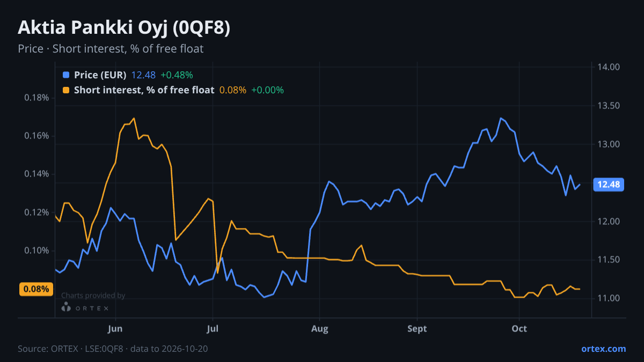
Task: Click the Jun label on time axis
Action: pyautogui.click(x=116, y=328)
